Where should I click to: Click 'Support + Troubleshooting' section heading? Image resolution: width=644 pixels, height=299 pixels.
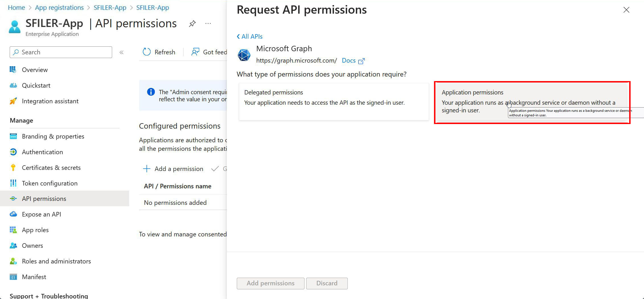(x=49, y=296)
